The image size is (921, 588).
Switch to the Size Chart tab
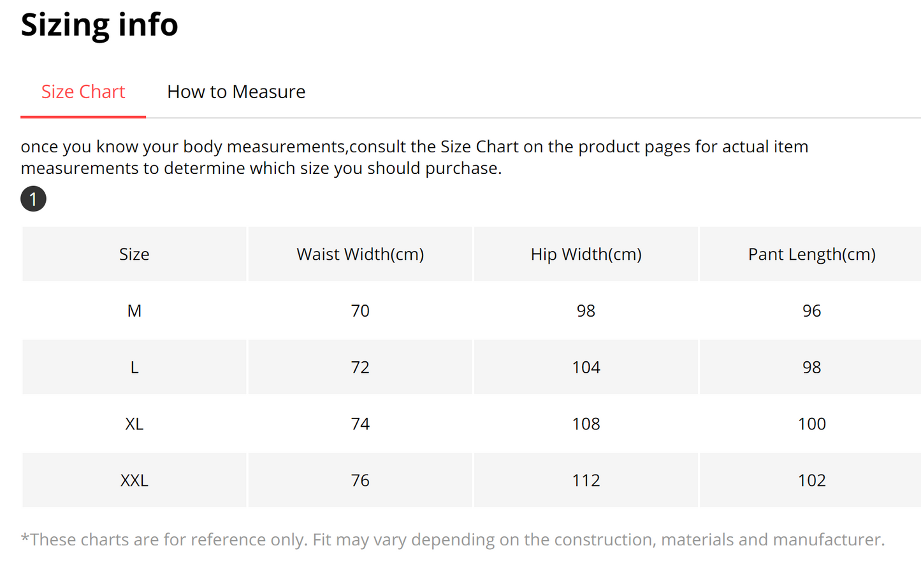tap(83, 92)
